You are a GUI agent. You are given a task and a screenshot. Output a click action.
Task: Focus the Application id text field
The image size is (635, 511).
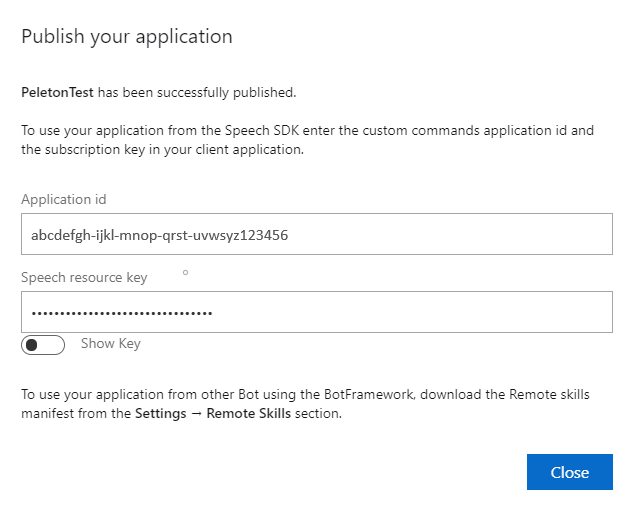pyautogui.click(x=316, y=234)
